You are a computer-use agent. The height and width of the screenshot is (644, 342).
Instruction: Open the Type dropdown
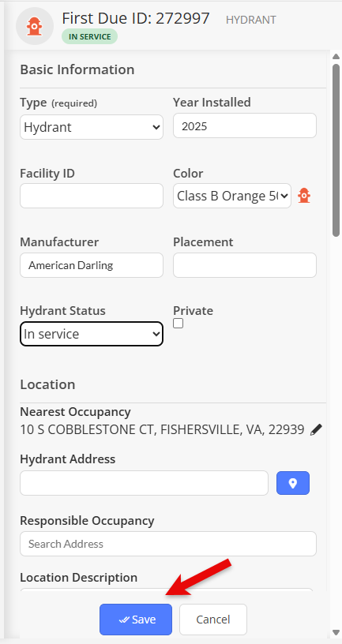[92, 127]
